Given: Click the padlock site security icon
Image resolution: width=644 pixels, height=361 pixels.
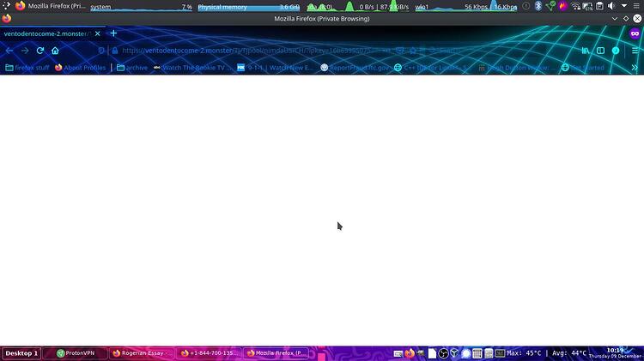Looking at the screenshot, I should pyautogui.click(x=115, y=51).
